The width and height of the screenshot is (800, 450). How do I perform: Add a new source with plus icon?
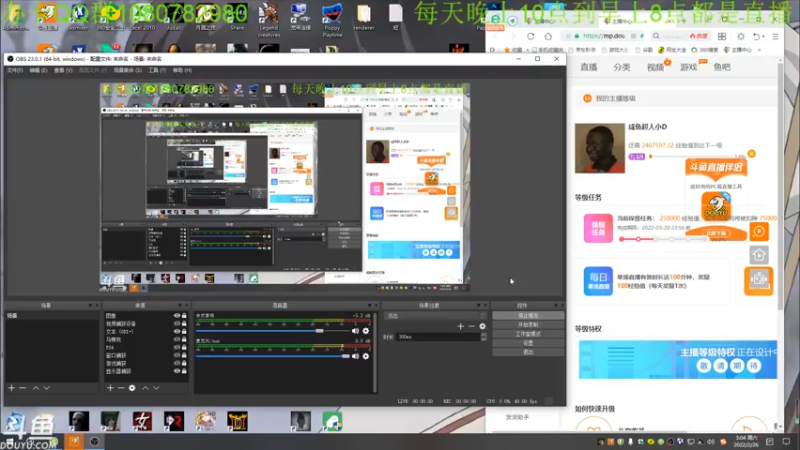[110, 388]
